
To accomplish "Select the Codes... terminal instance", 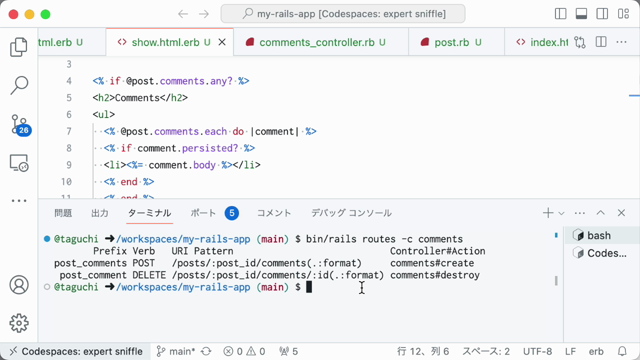I will 602,253.
